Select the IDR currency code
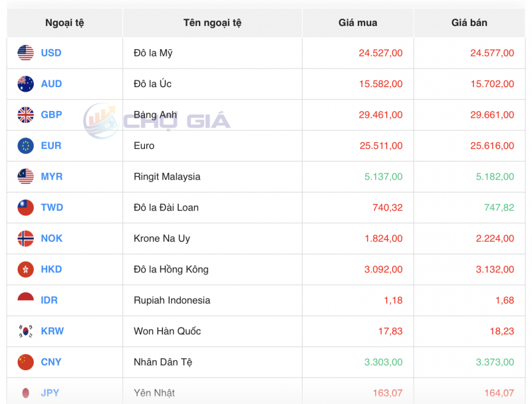 click(x=48, y=300)
